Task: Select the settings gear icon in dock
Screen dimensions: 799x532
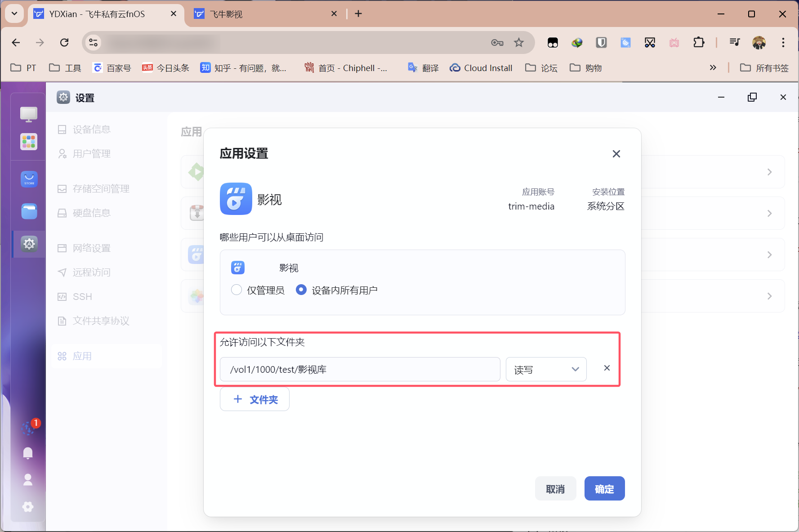Action: 29,244
